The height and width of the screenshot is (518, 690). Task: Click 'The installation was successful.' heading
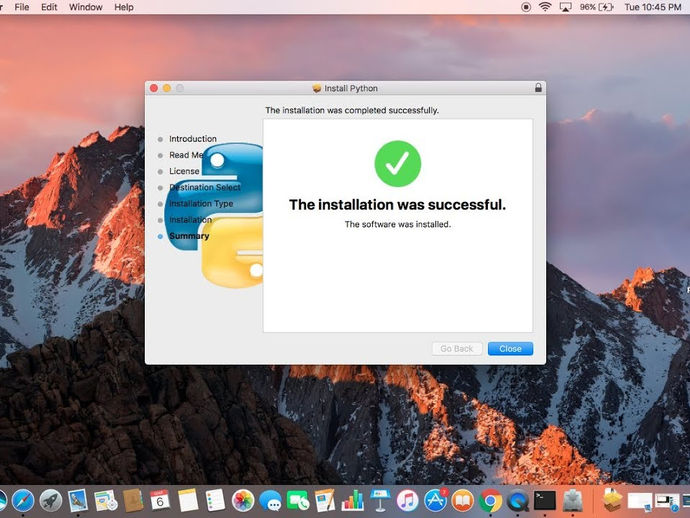(x=397, y=205)
